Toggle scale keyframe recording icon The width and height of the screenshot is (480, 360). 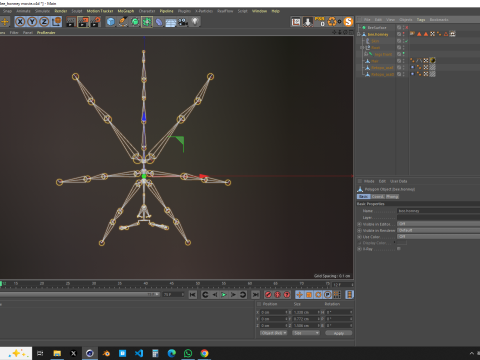(309, 295)
